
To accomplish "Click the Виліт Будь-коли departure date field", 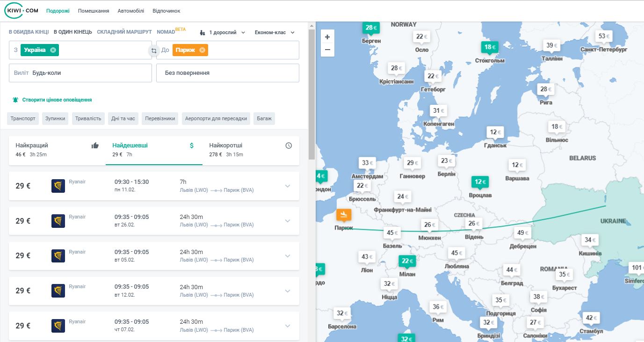I will point(80,73).
